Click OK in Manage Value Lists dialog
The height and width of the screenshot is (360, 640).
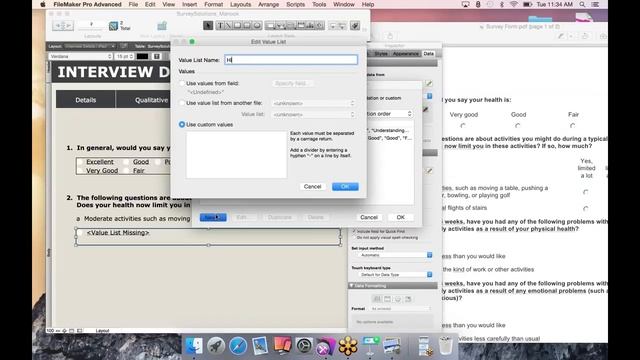[400, 218]
